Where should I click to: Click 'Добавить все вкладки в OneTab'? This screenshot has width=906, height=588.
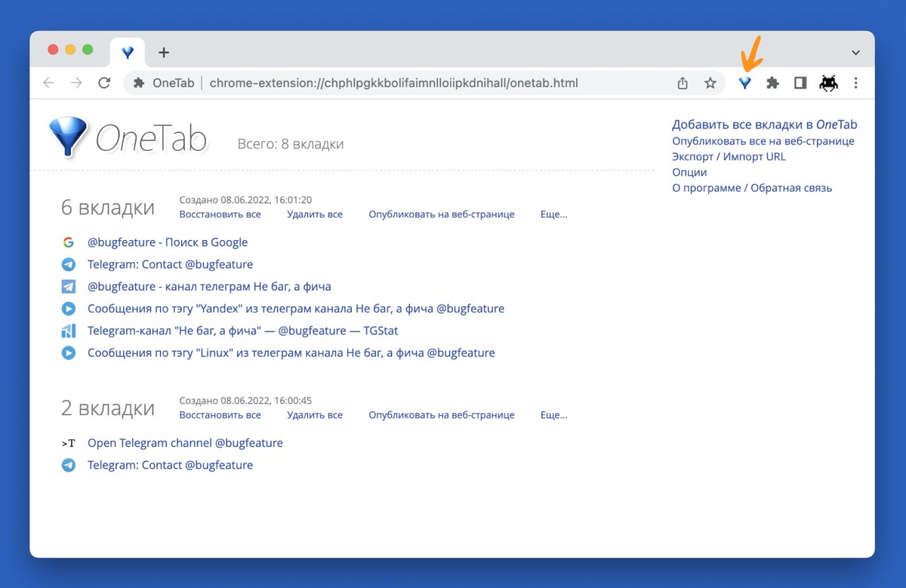tap(765, 125)
